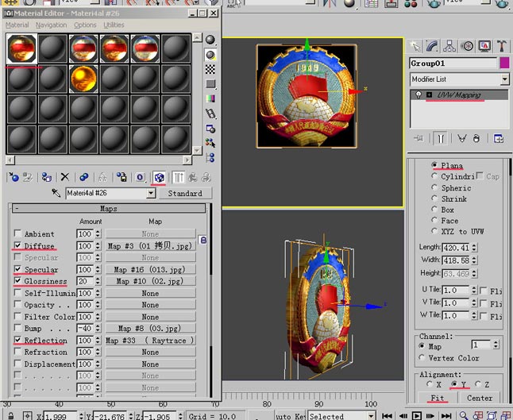513x420 pixels.
Task: Open the Hierarchy panel tab icon
Action: (449, 47)
